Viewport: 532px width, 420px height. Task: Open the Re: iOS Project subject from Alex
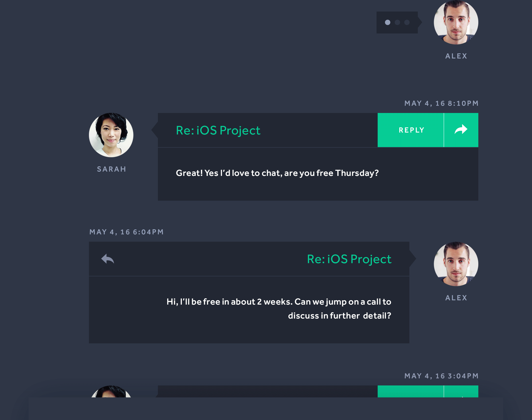click(349, 259)
